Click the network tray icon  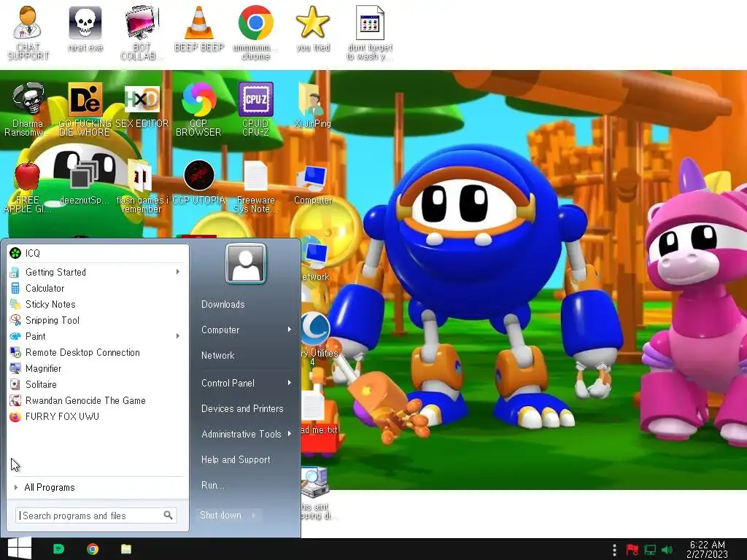(650, 550)
